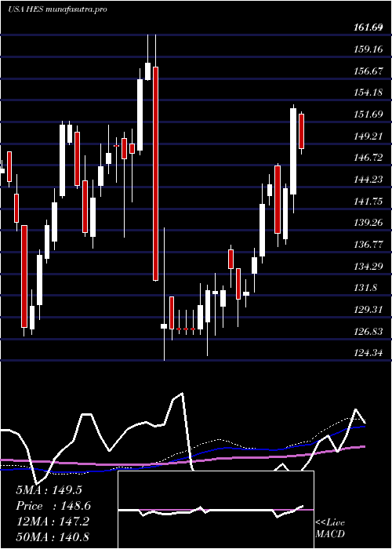The width and height of the screenshot is (392, 549).
Task: Click the '5MA : 149.5' readout
Action: point(49,490)
